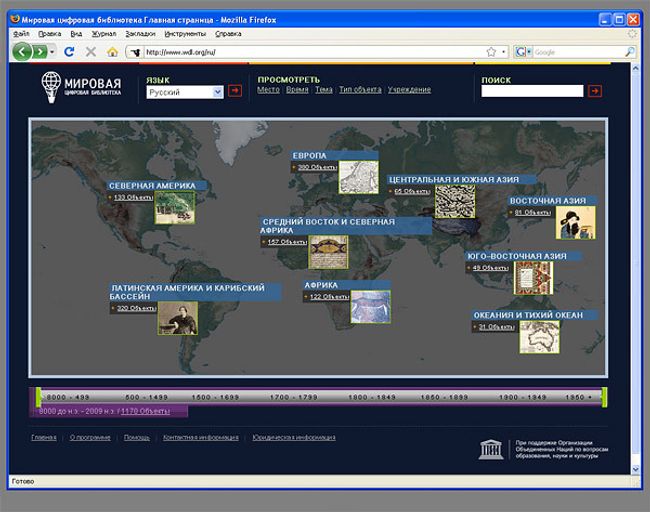Click the Северная Америка thumbnail image

[x=175, y=208]
